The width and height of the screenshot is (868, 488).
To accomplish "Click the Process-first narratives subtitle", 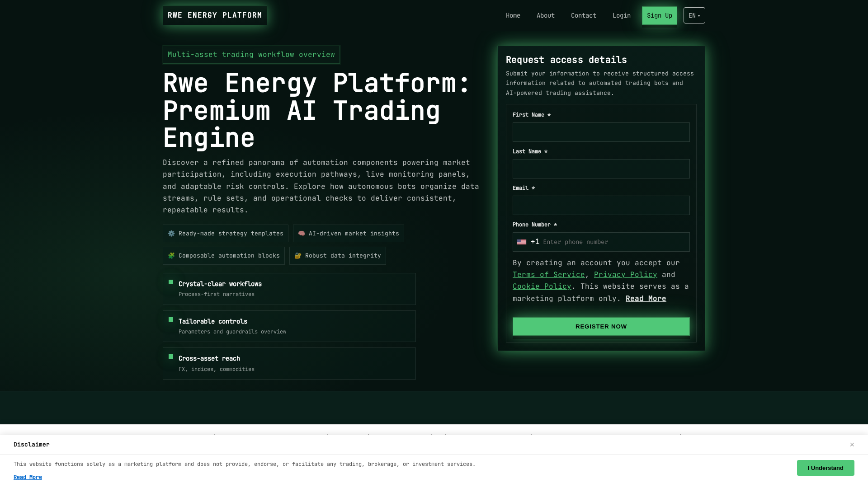I will pos(217,294).
